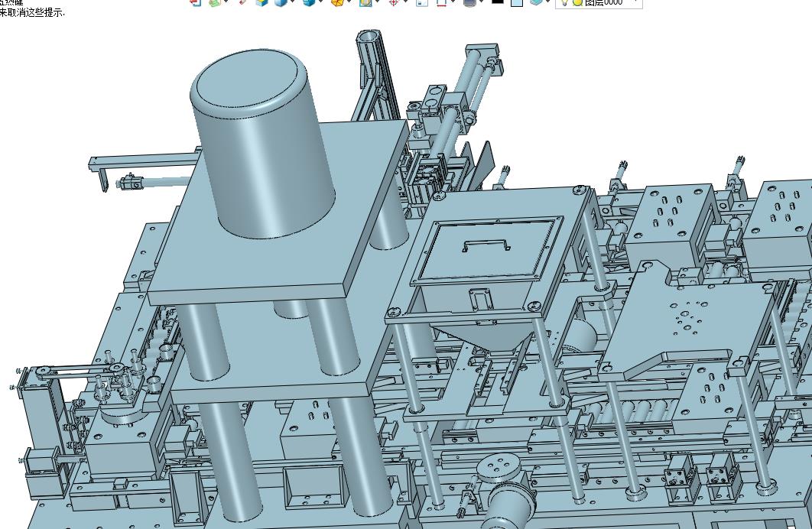Click the green stacked layers icon
The width and height of the screenshot is (812, 529).
tap(214, 2)
